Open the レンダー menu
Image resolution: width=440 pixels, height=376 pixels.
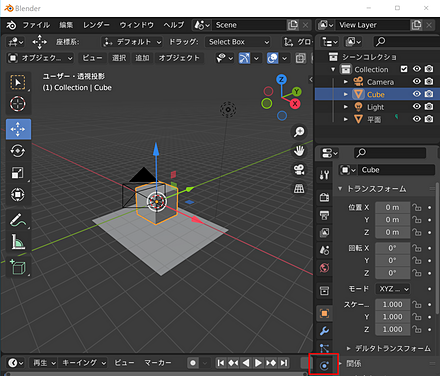[96, 25]
